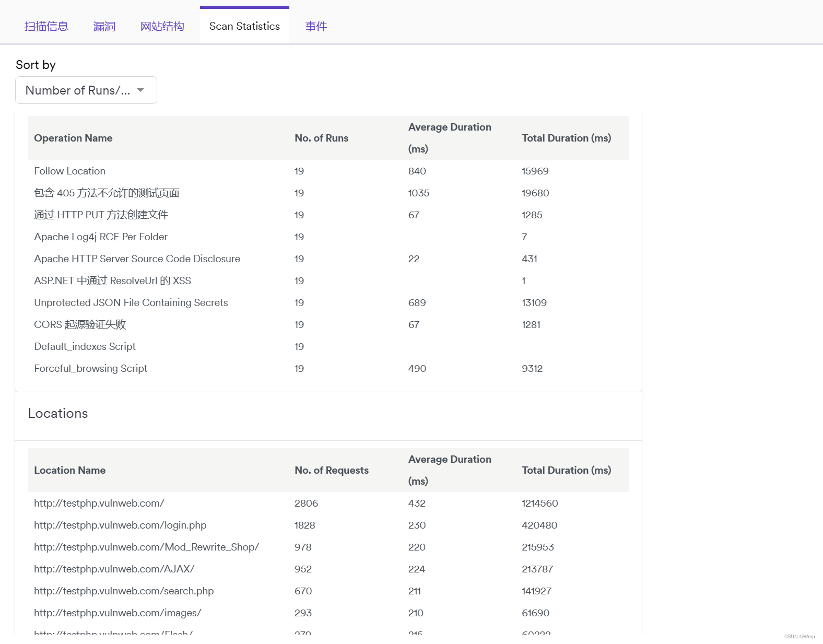Open the 扫描信息 tab
The image size is (823, 644).
tap(46, 27)
